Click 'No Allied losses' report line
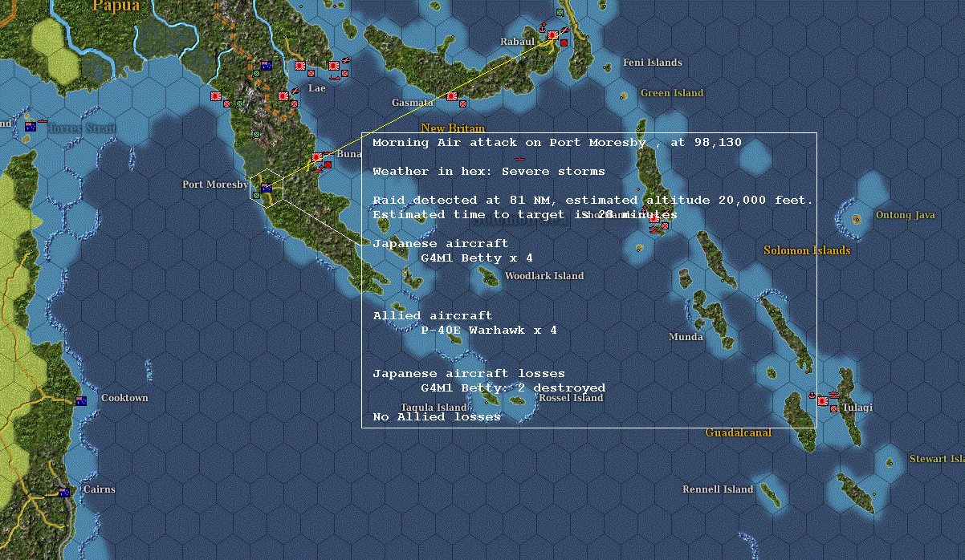This screenshot has height=560, width=965. tap(437, 417)
